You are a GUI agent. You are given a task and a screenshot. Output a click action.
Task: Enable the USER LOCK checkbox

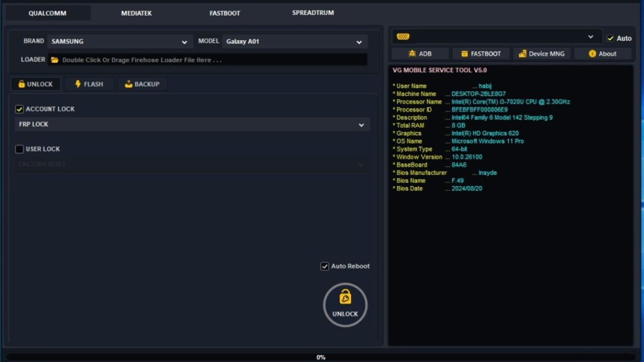coord(19,149)
